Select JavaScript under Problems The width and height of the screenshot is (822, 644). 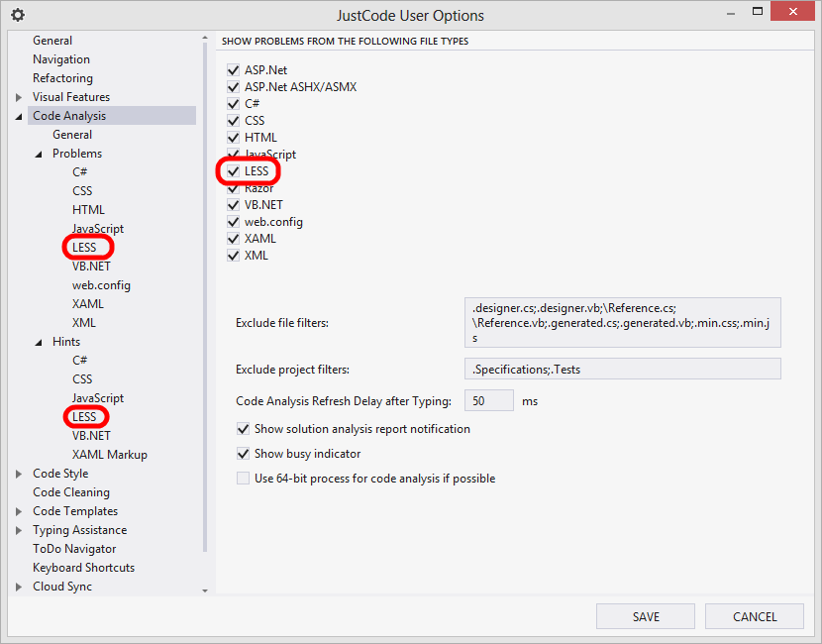click(98, 229)
